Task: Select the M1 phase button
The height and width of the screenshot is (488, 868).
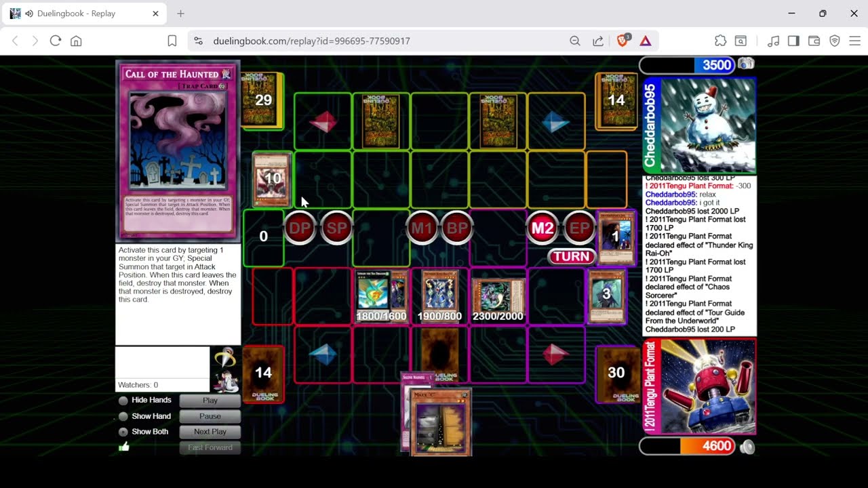Action: tap(422, 228)
